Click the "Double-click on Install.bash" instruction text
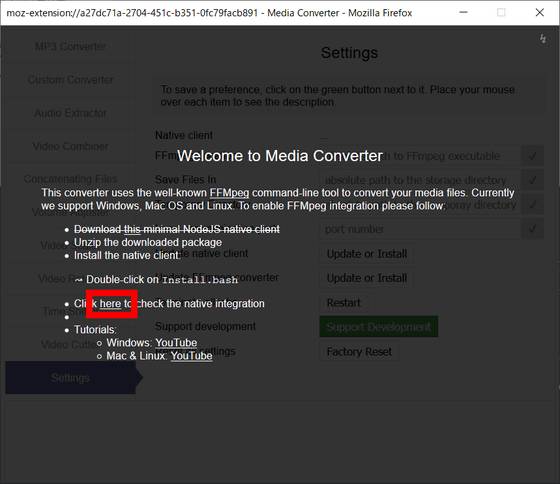This screenshot has width=560, height=484. pos(156,280)
